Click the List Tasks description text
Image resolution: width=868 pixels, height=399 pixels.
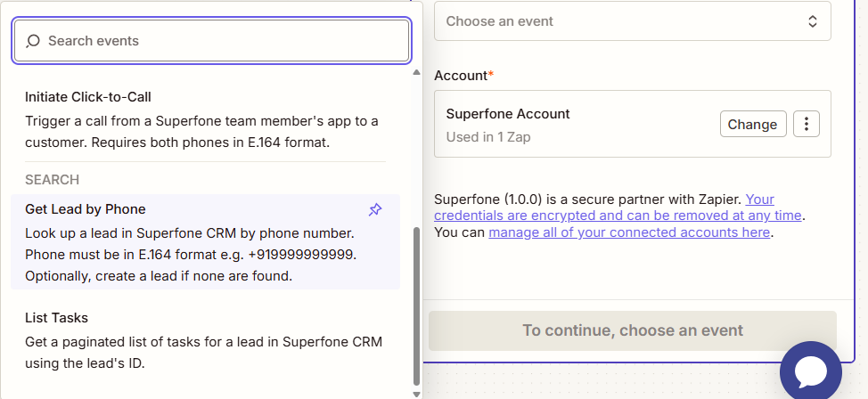click(204, 353)
